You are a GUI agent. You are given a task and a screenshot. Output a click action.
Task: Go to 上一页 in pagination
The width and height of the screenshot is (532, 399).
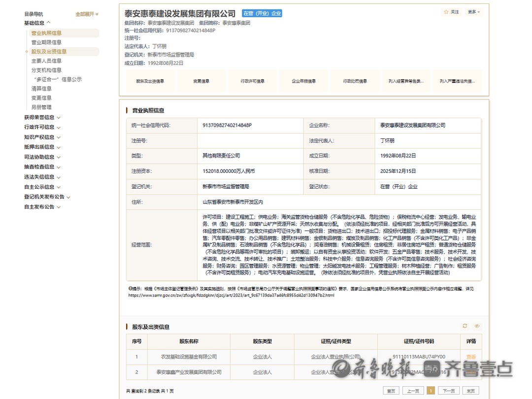point(413,391)
